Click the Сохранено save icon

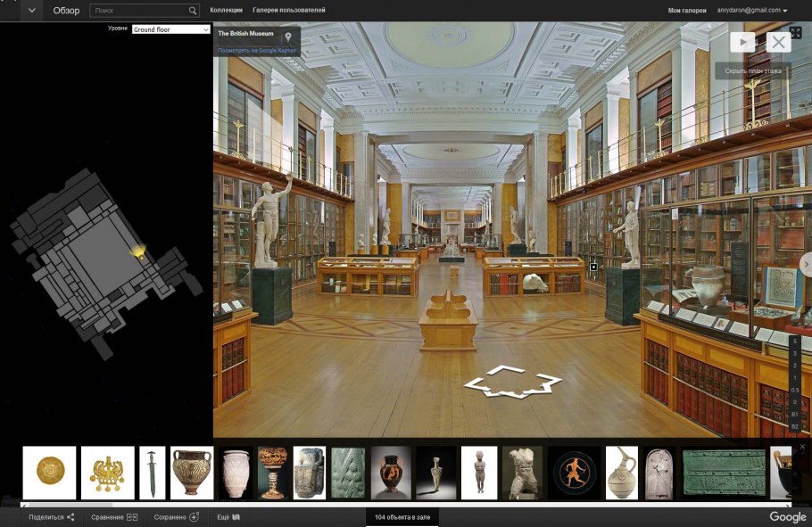coord(195,515)
